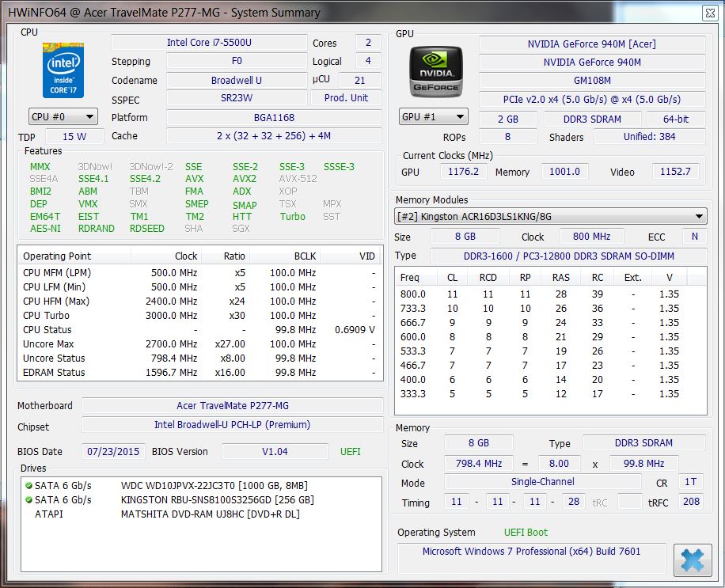Select the CPU Turbo row
This screenshot has height=588, width=725.
(198, 315)
